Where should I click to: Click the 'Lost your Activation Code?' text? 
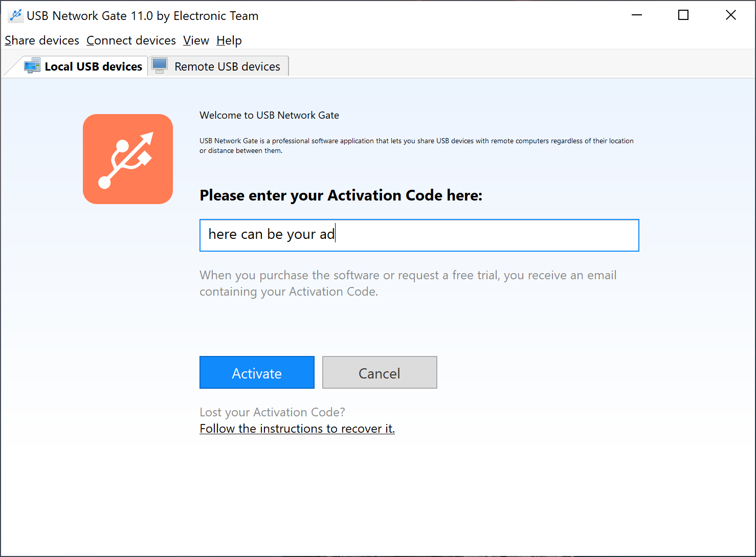point(272,412)
